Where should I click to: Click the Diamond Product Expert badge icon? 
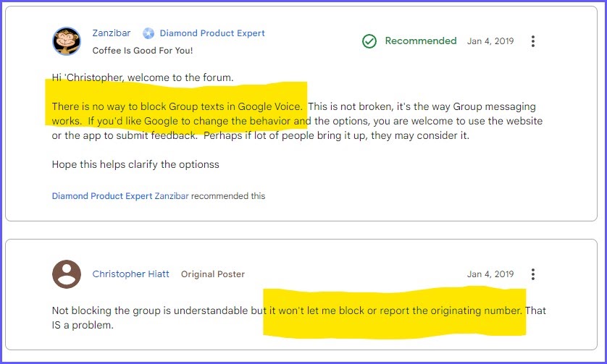point(148,33)
